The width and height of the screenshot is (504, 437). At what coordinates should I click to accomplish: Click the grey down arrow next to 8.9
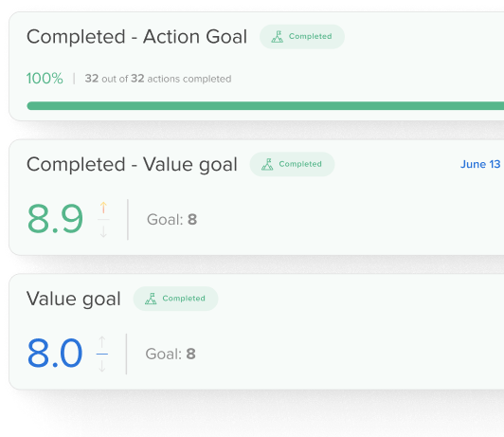click(x=103, y=231)
